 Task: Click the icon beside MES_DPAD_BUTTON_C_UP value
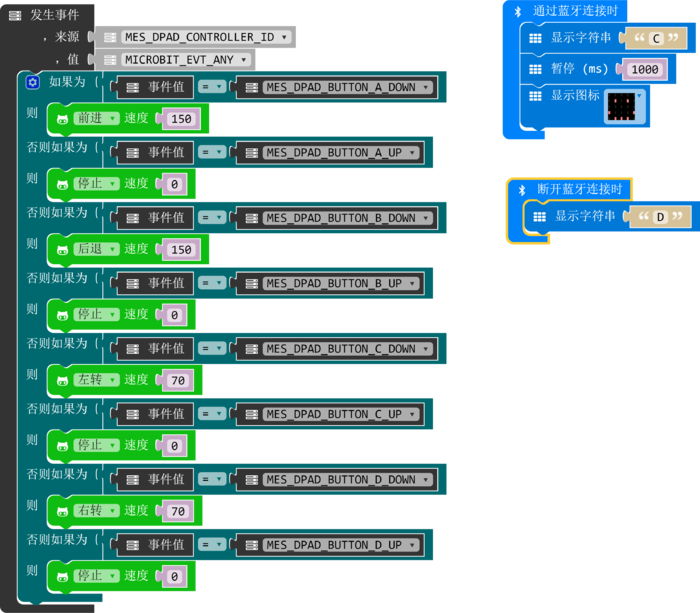coord(252,415)
